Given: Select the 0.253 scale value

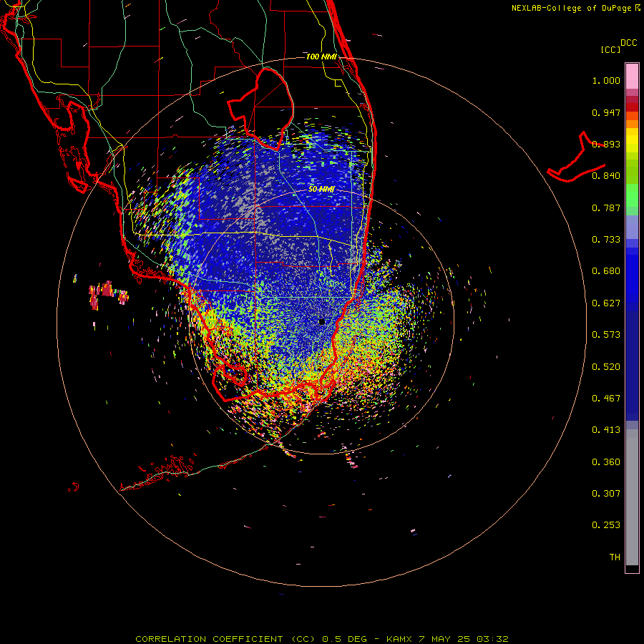Looking at the screenshot, I should pyautogui.click(x=606, y=525).
